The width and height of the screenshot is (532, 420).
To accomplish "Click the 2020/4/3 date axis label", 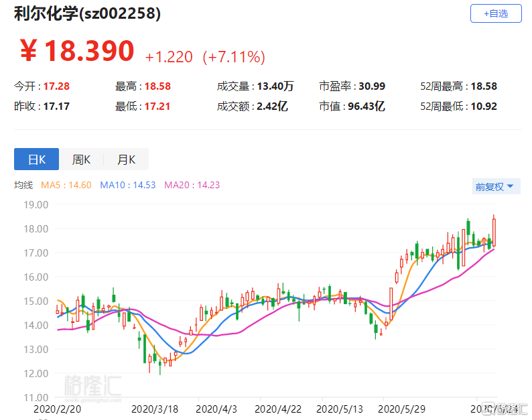I will coord(216,409).
